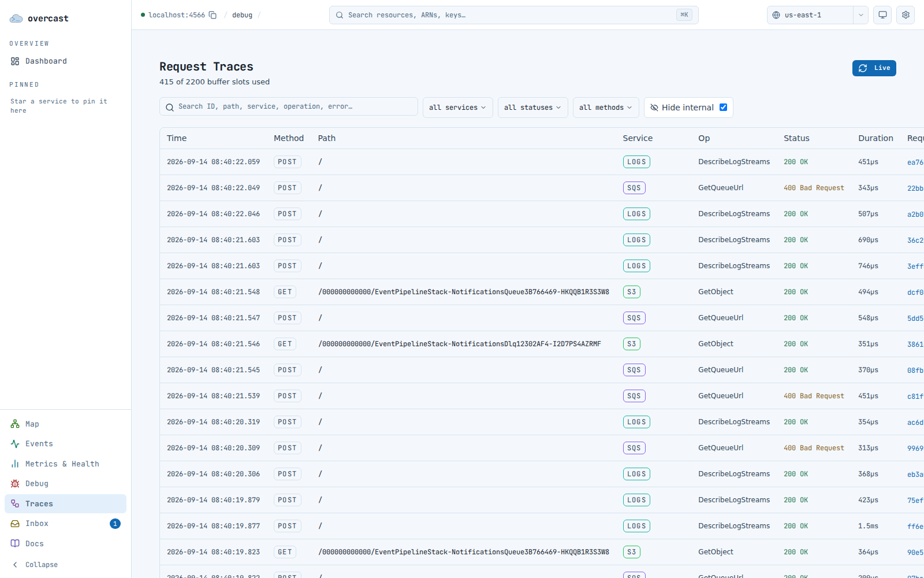The height and width of the screenshot is (578, 924).
Task: Select timestamp 2026-09-14 08:40:21.547
Action: point(213,318)
